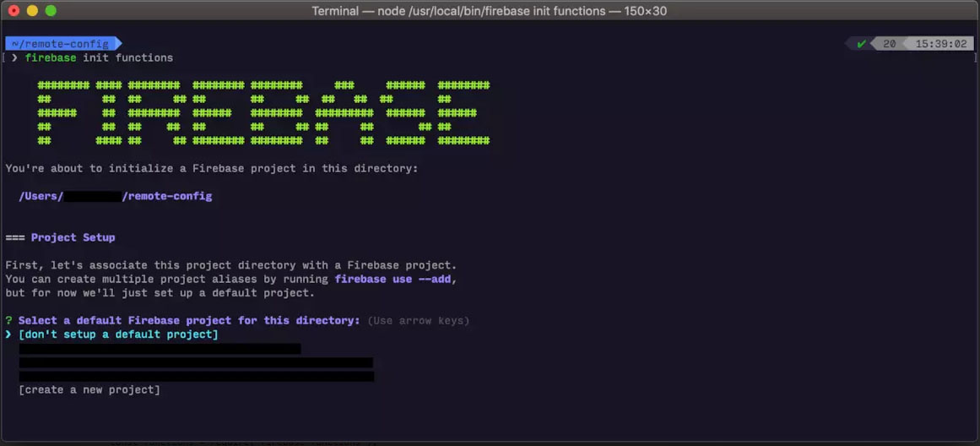This screenshot has width=980, height=446.
Task: Click the red close window button
Action: [x=14, y=11]
